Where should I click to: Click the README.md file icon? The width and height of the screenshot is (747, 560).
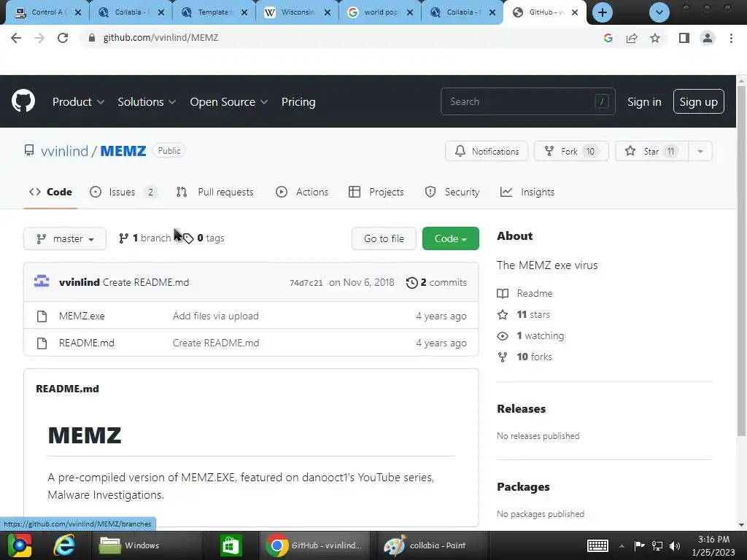42,343
